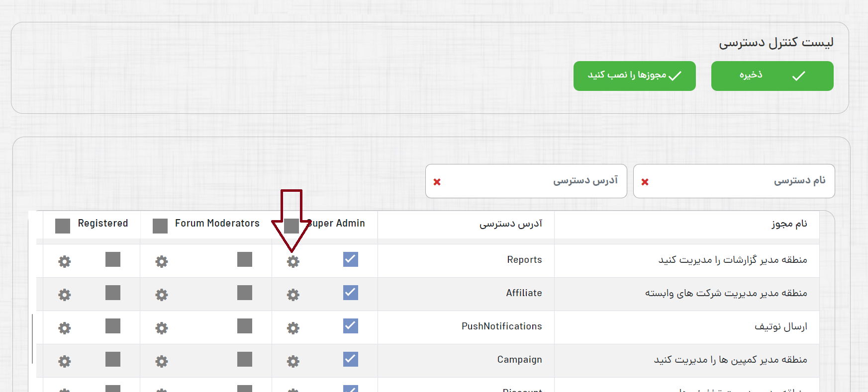Toggle select-all checkbox in Registered header
Image resolution: width=868 pixels, height=392 pixels.
(x=63, y=226)
